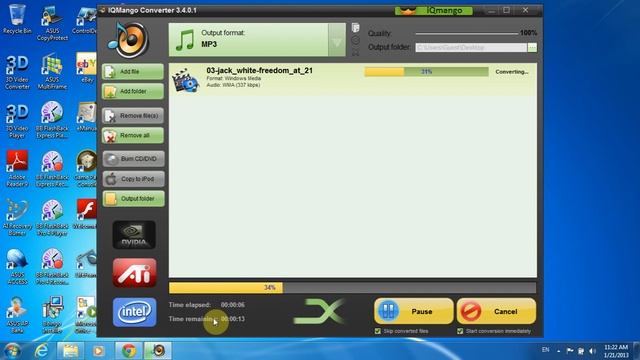640x360 pixels.
Task: Open the eBay desktop shortcut
Action: [86, 68]
